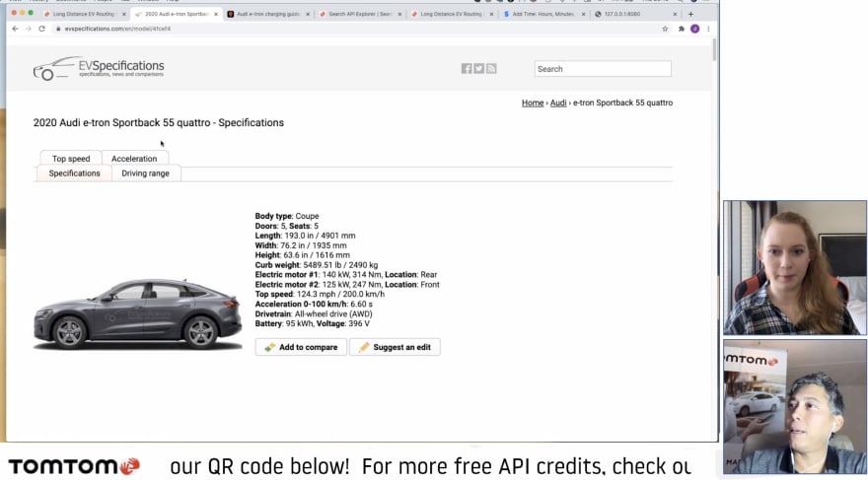Focus the site Search field
The height and width of the screenshot is (480, 868).
pyautogui.click(x=603, y=69)
